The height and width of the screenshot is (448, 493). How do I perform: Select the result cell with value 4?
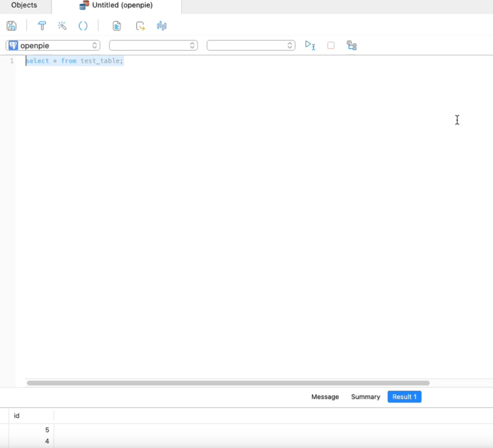tap(31, 441)
